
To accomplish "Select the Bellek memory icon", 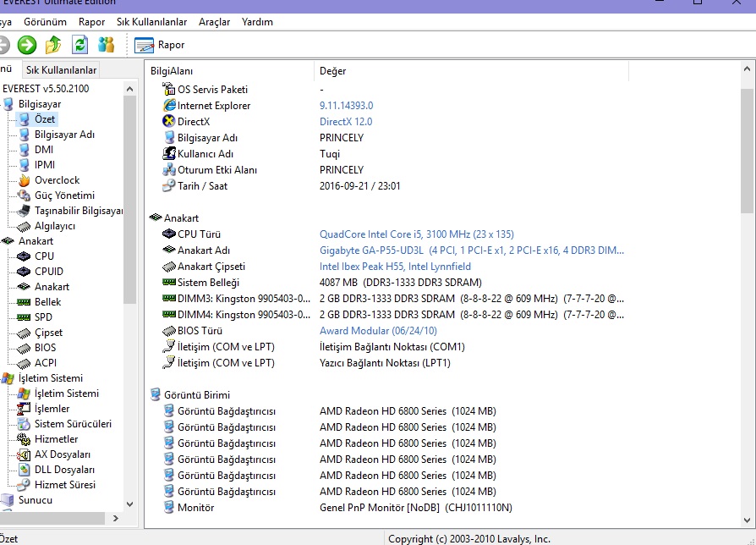I will 25,302.
